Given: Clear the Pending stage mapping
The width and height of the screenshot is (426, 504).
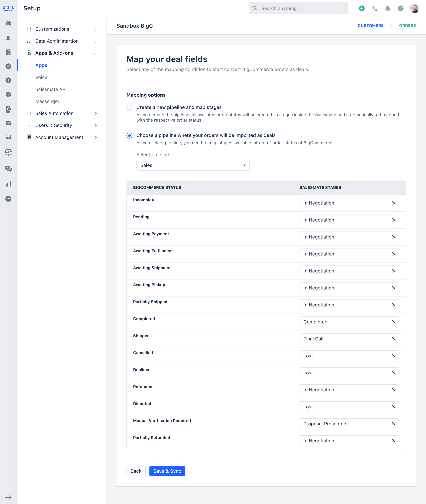Looking at the screenshot, I should (393, 220).
